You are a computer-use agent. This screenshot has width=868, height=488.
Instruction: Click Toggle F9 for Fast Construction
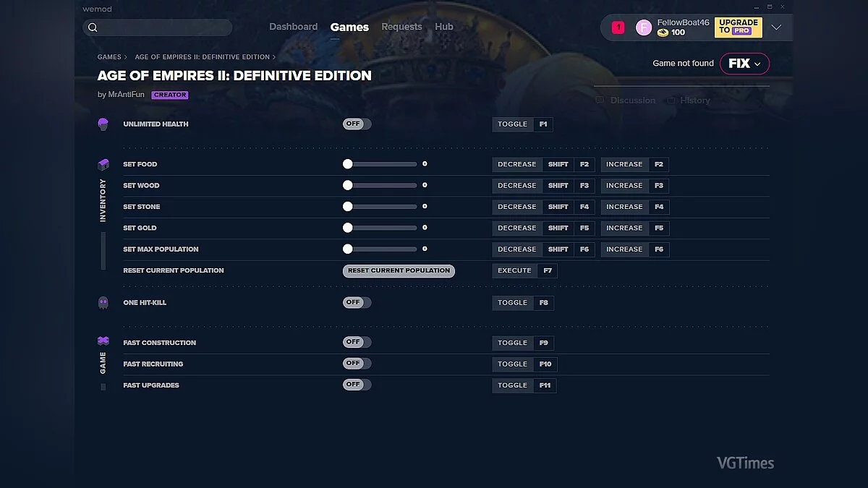[x=523, y=343]
